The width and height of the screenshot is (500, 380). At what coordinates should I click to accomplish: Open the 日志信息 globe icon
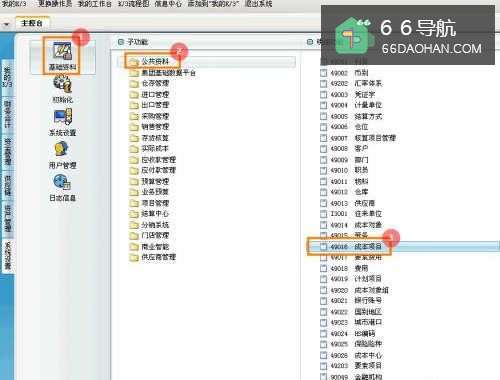click(62, 182)
